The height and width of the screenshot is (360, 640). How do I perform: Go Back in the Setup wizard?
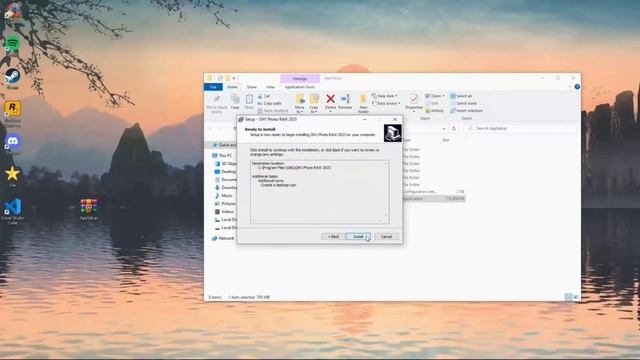pos(333,237)
